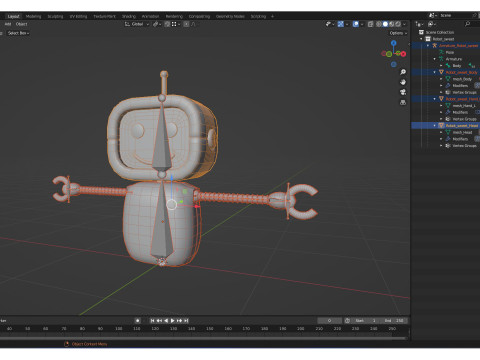Expand Vertex Groups under Robot_sweet_Body
This screenshot has height=360, width=480.
(441, 92)
